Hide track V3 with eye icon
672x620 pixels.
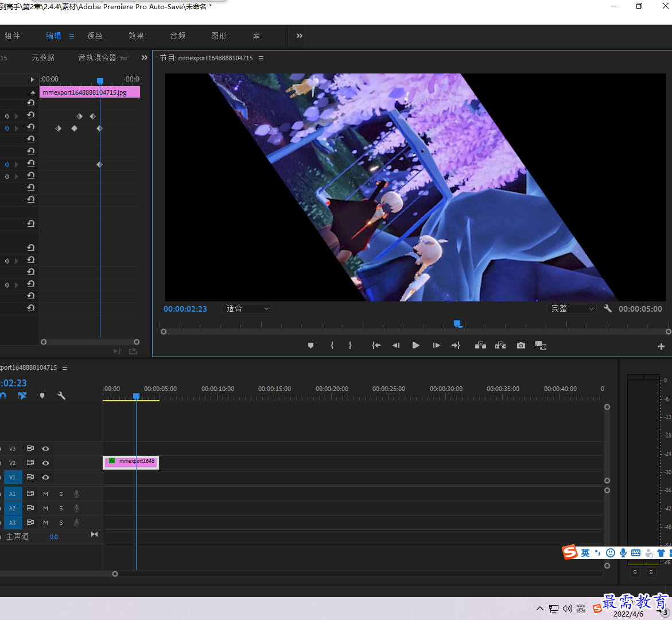click(x=46, y=448)
